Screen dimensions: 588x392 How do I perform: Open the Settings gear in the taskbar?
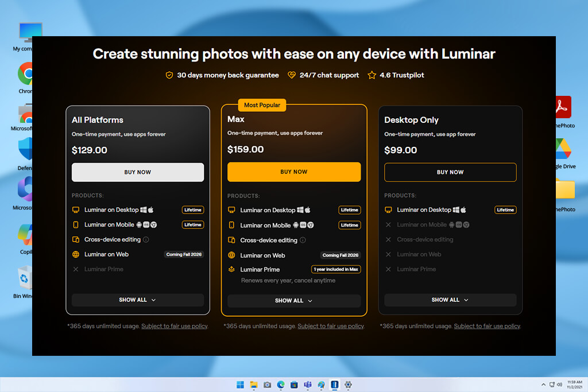348,385
